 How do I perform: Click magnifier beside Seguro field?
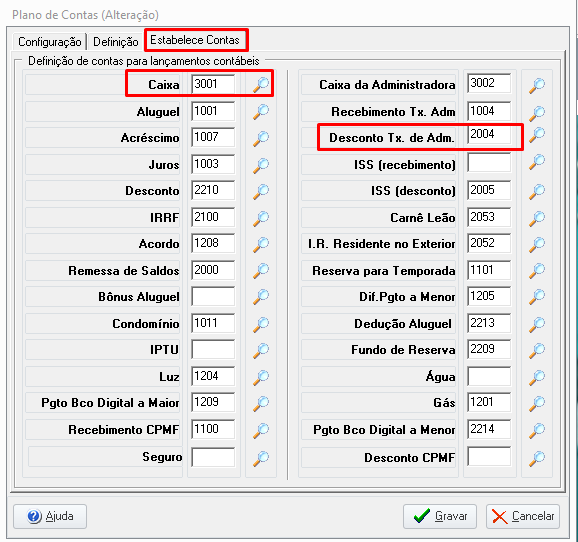[x=261, y=458]
